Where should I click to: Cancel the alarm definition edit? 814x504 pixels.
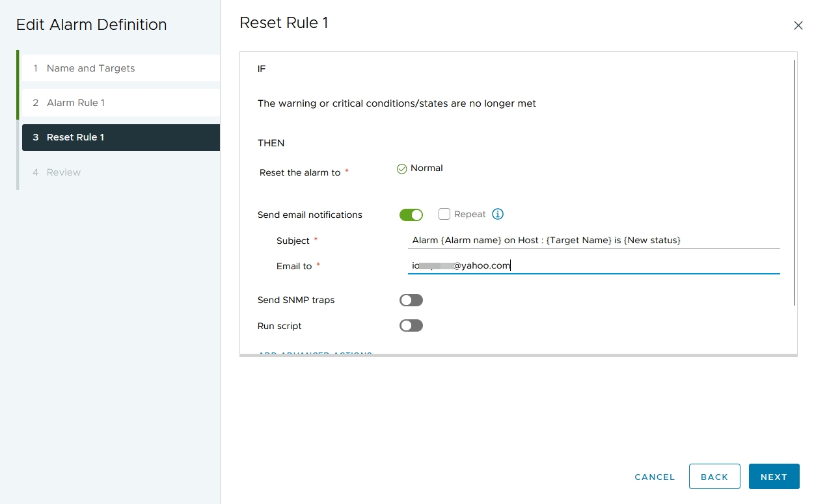tap(654, 477)
